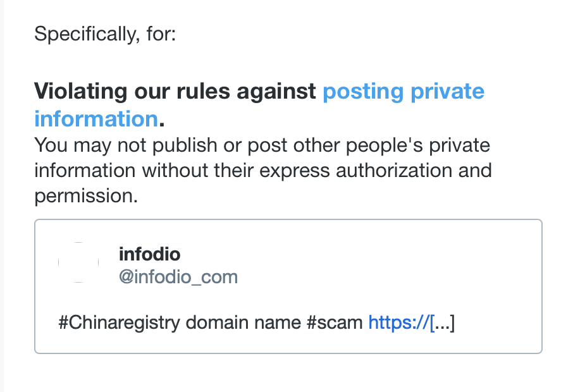Open the #scam hashtag
This screenshot has width=573, height=392.
tap(334, 323)
